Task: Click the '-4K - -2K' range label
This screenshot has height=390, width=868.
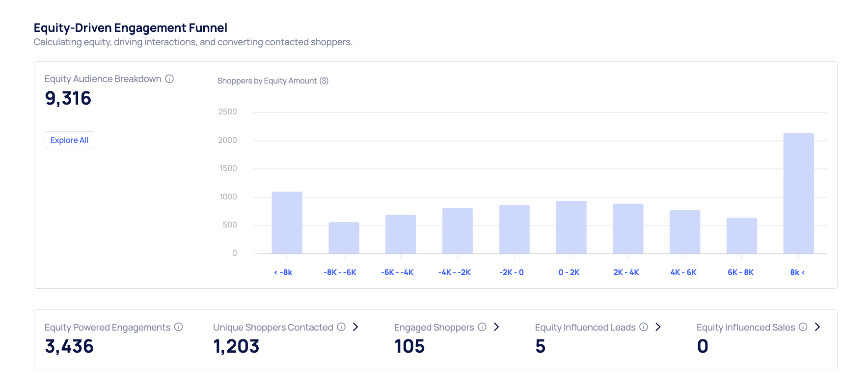Action: coord(455,272)
